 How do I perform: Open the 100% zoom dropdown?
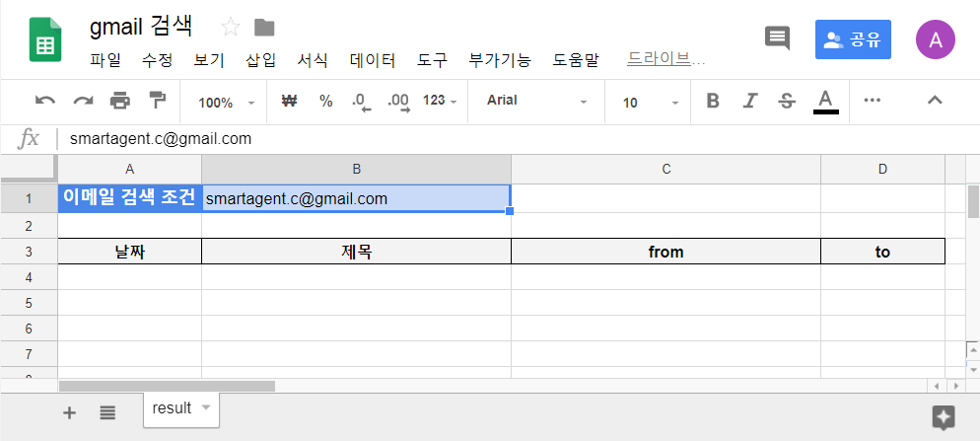(x=226, y=103)
